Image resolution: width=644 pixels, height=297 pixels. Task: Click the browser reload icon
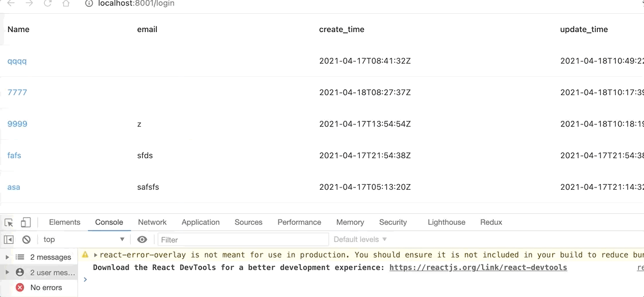[x=48, y=3]
